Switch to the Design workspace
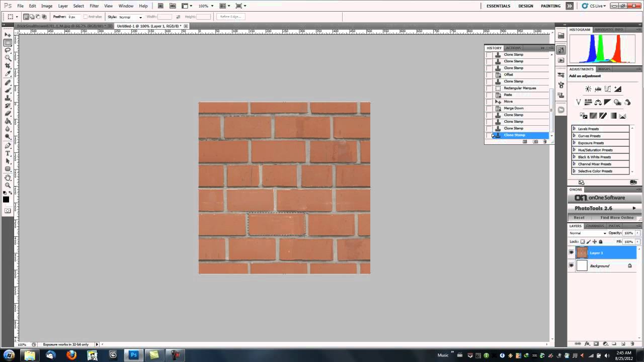Screen dimensions: 644x362 [x=526, y=6]
